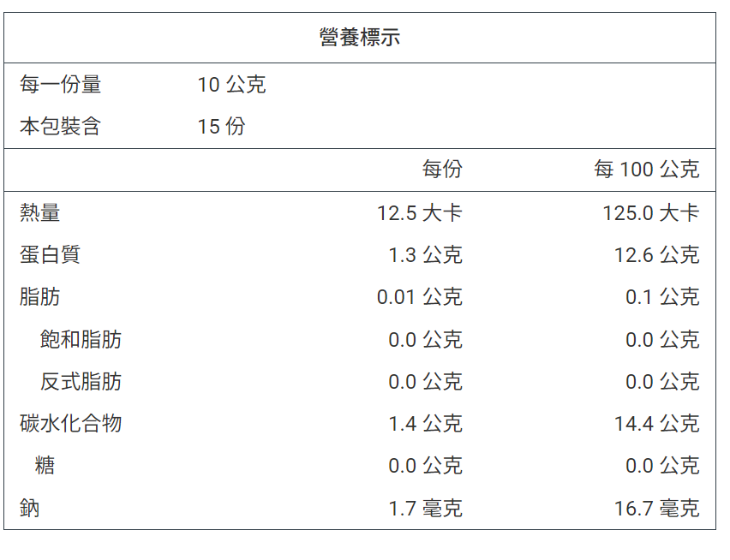730x560 pixels.
Task: Click the 14.4 公克 carbohydrate value
Action: tap(657, 423)
